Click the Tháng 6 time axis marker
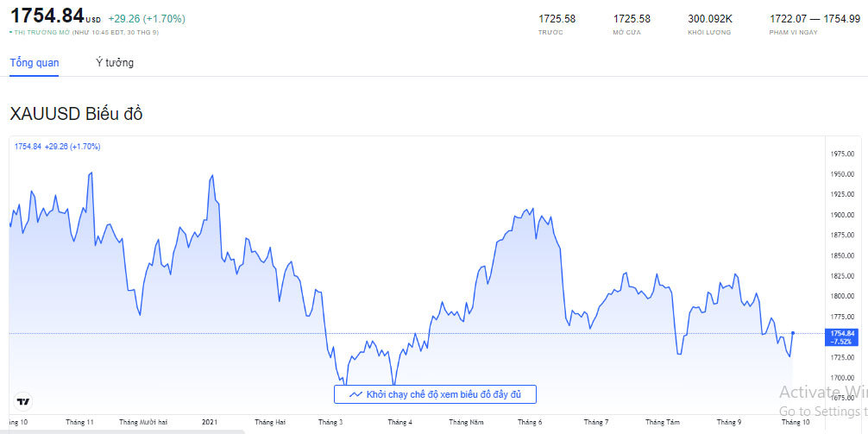 pyautogui.click(x=530, y=423)
